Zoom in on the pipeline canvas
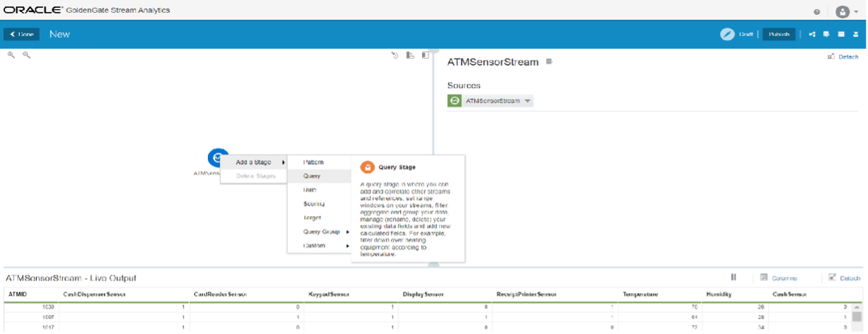Screen dimensions: 868x334 (11, 54)
